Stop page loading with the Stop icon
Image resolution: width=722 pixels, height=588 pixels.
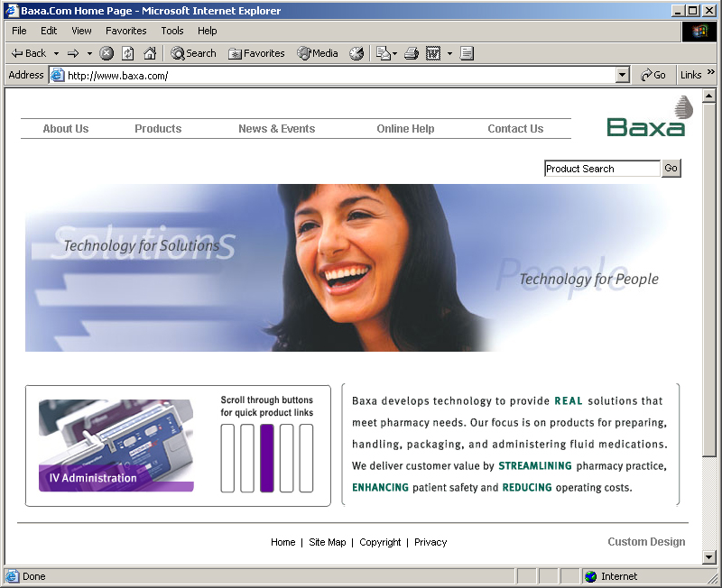[x=106, y=53]
